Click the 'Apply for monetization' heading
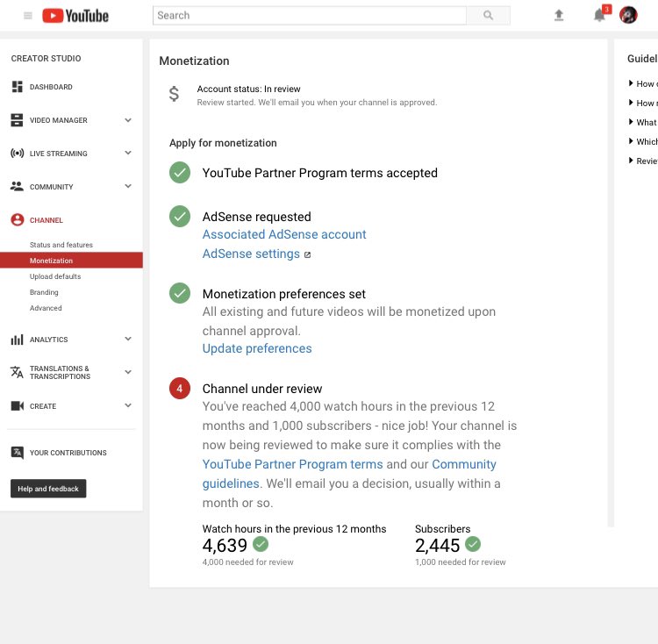Screen dimensions: 658x644 (223, 143)
